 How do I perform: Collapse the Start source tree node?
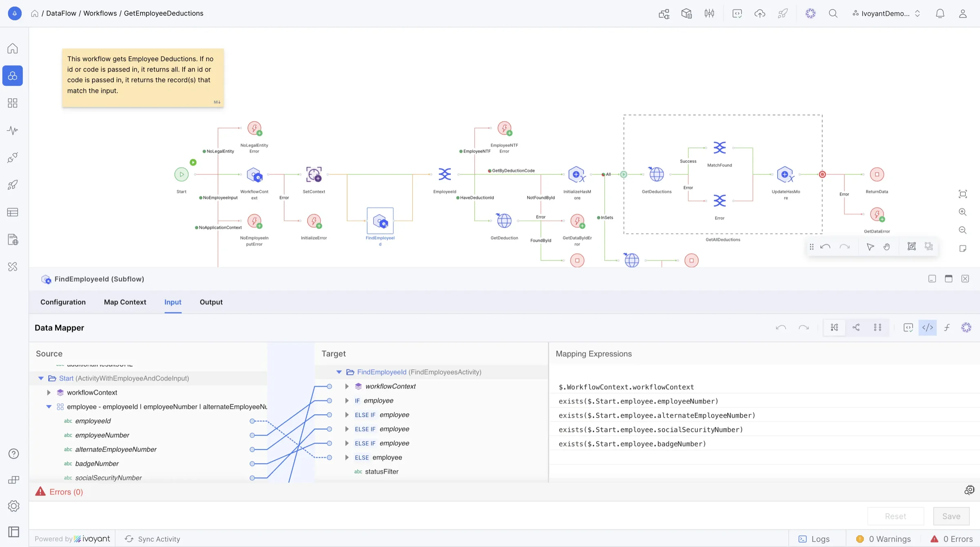point(41,378)
